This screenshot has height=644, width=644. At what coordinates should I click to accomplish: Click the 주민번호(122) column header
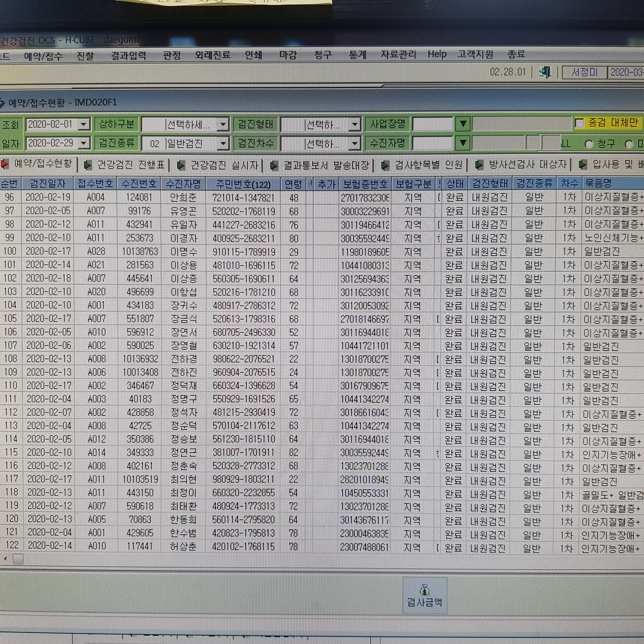point(243,184)
